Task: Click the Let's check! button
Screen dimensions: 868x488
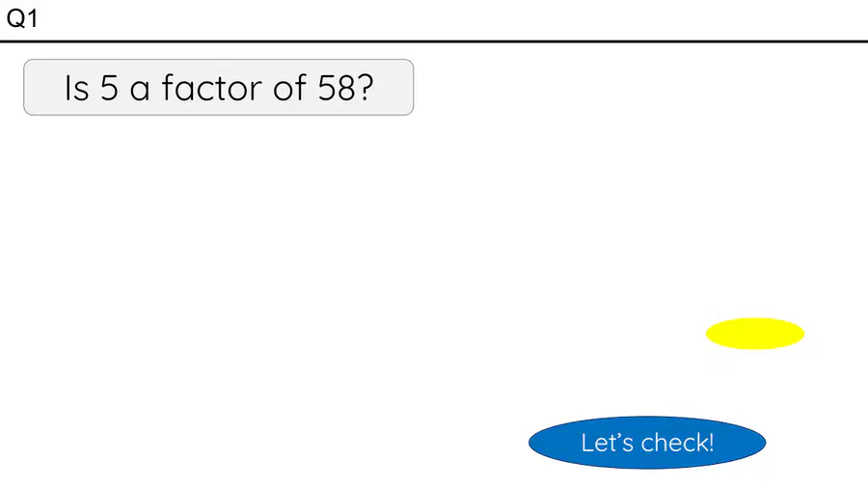Action: 647,443
